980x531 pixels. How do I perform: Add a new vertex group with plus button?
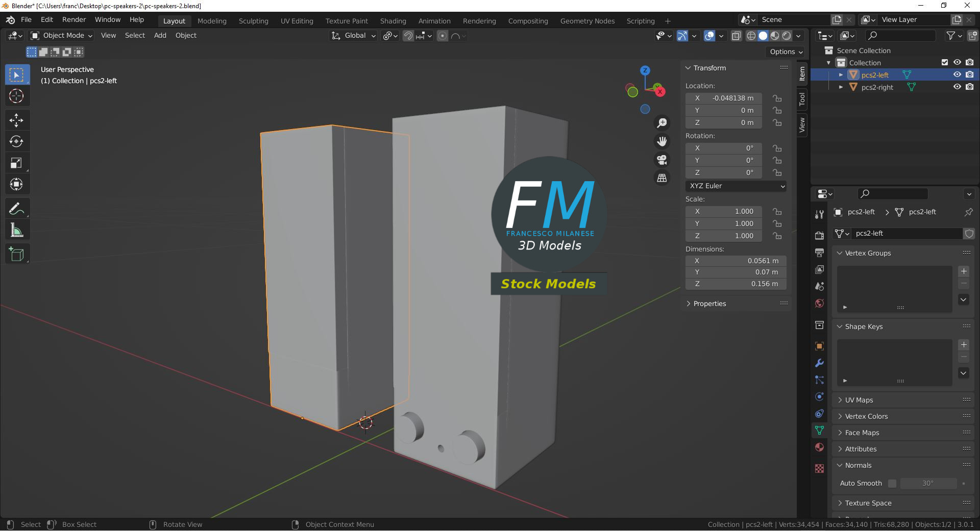pyautogui.click(x=964, y=271)
